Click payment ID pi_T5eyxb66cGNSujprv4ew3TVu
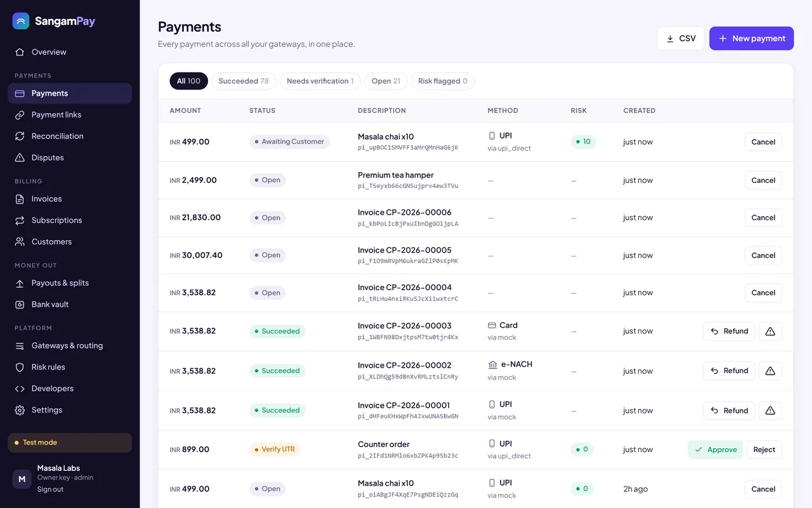The image size is (812, 508). click(x=408, y=186)
